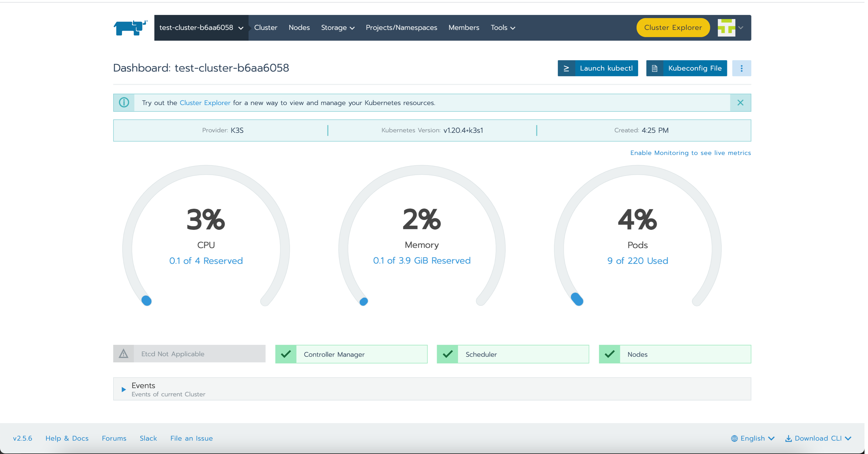This screenshot has height=454, width=868.
Task: Expand the user menu chevron
Action: [x=741, y=28]
